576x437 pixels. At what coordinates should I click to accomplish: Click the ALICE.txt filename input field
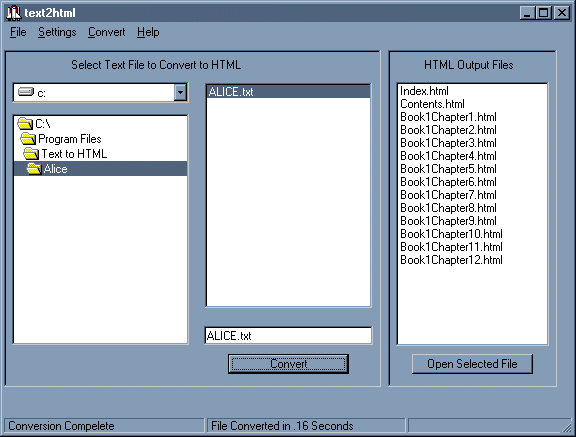click(x=288, y=336)
